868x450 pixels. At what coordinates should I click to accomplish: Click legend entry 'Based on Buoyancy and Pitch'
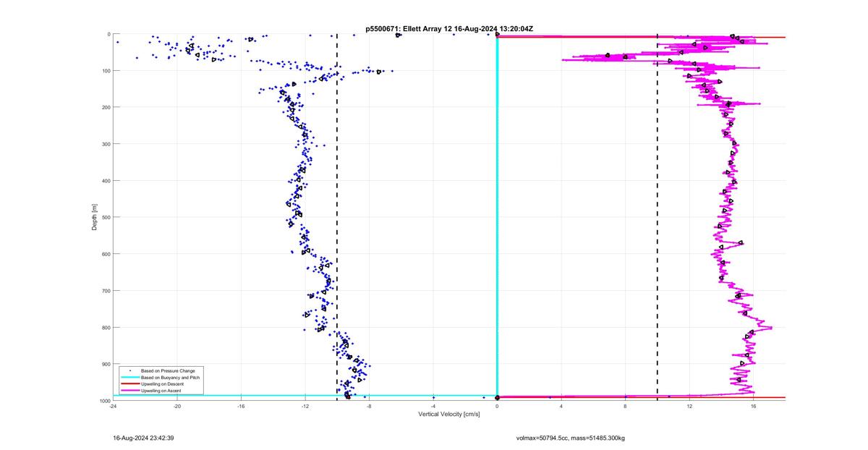click(x=170, y=378)
